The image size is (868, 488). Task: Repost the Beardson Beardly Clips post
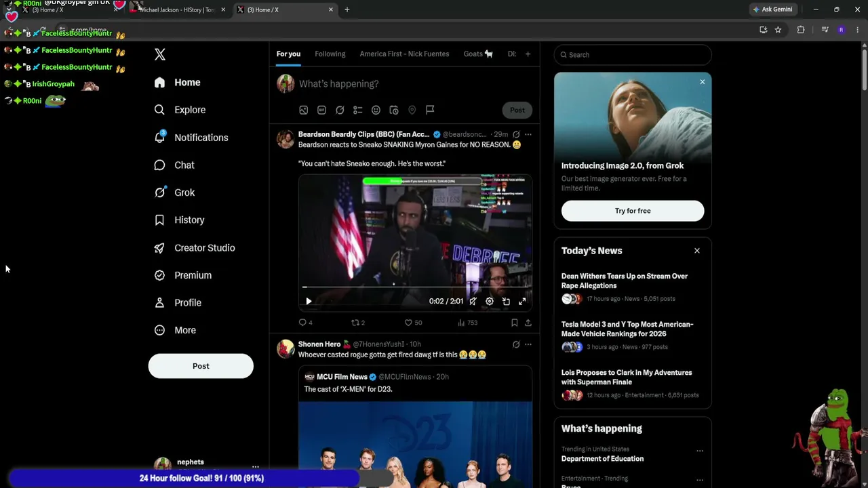[358, 323]
